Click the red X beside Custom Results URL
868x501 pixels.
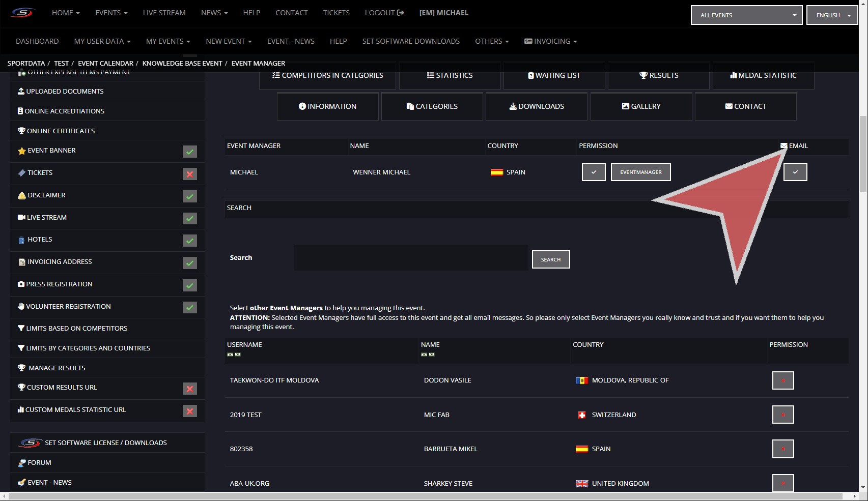[x=189, y=389]
